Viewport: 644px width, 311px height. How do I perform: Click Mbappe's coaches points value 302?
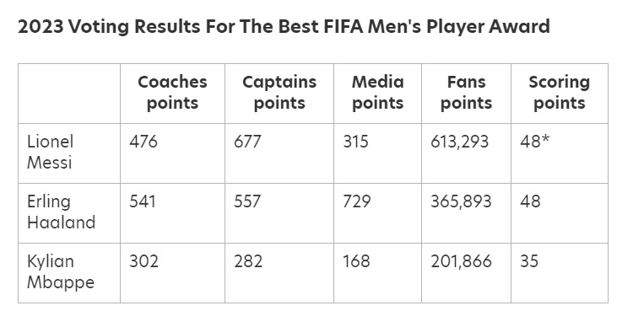tap(143, 262)
